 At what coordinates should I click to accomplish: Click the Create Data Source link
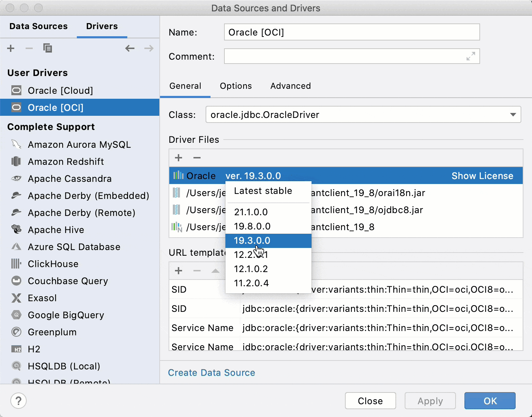coord(211,373)
